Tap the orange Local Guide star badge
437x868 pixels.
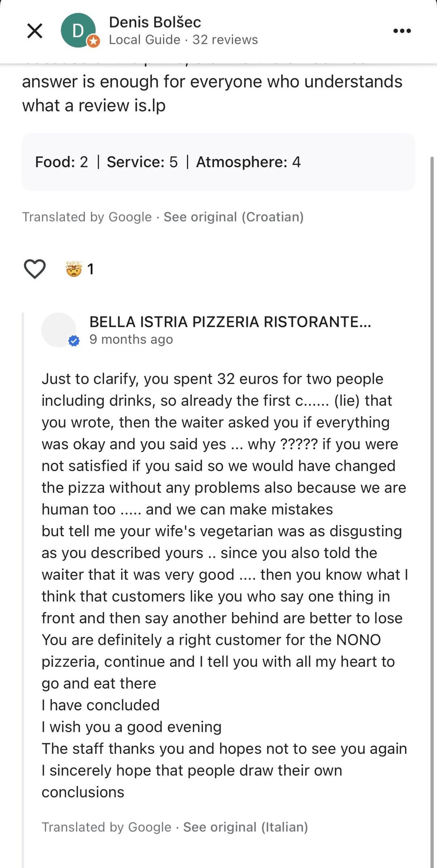pos(93,41)
